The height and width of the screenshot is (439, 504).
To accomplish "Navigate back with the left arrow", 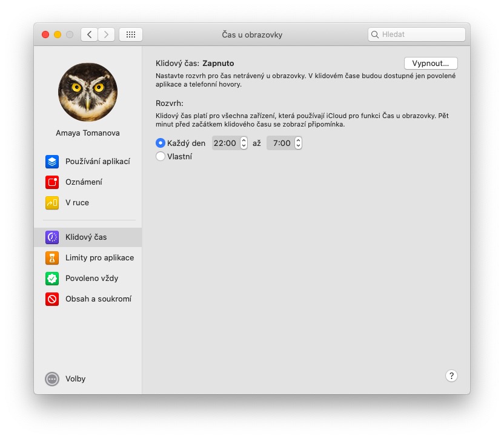I will pos(88,35).
